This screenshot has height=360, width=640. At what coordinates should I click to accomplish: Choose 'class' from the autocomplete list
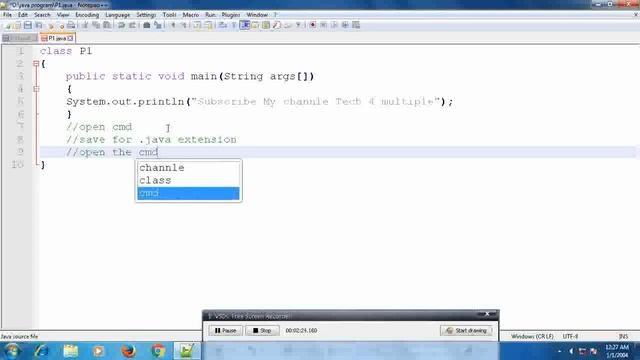pos(188,180)
